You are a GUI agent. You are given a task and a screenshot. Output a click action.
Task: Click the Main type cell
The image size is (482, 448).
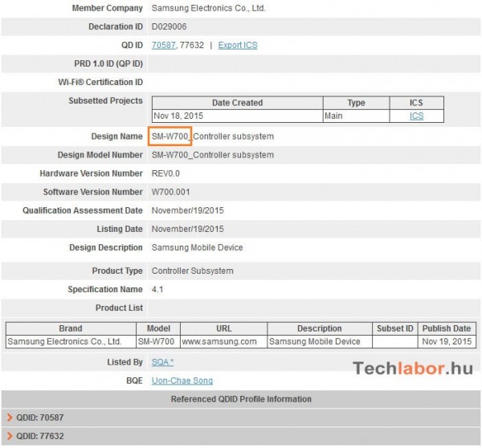356,116
